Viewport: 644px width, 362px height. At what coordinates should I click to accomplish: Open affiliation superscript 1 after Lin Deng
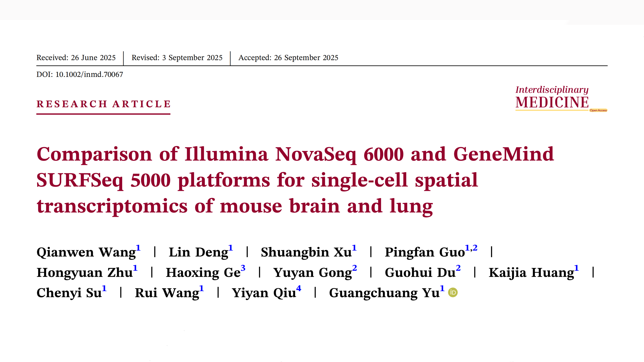tap(230, 248)
